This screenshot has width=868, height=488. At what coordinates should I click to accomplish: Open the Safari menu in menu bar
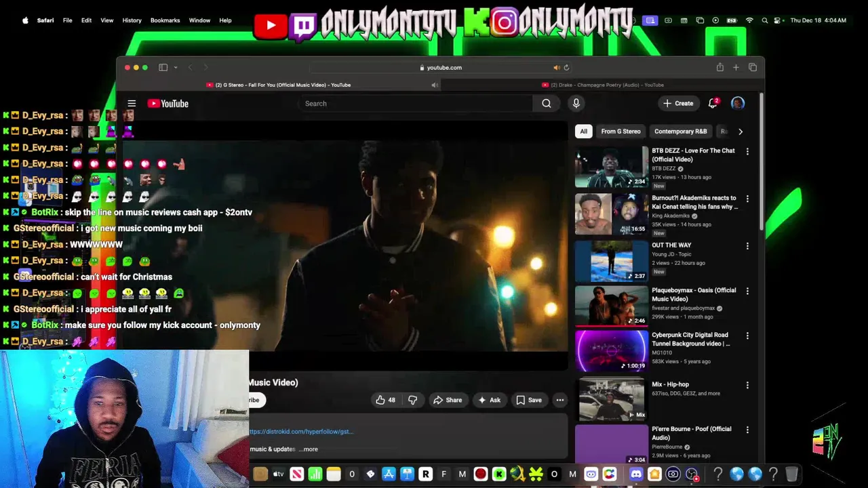pos(45,20)
